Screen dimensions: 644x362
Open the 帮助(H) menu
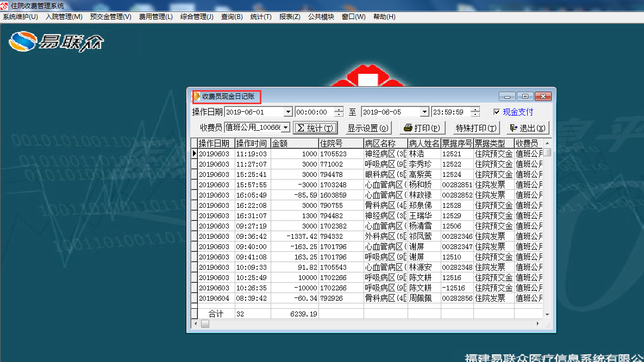[x=384, y=17]
